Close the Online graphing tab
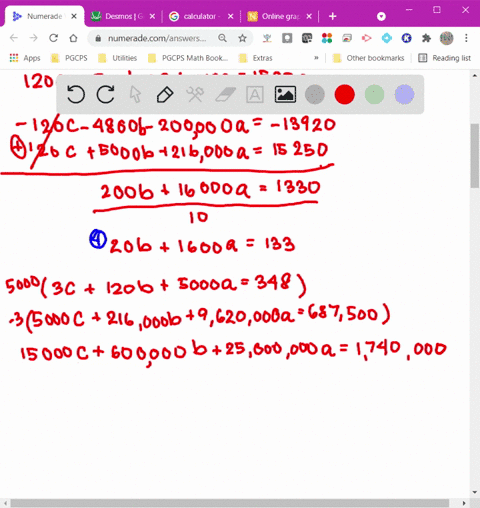 pos(309,16)
